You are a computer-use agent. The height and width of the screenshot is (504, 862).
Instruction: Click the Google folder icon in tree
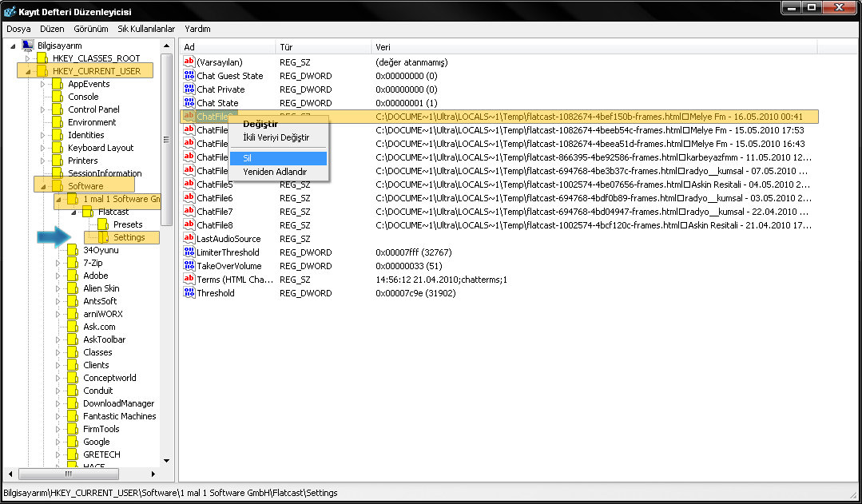pyautogui.click(x=73, y=442)
